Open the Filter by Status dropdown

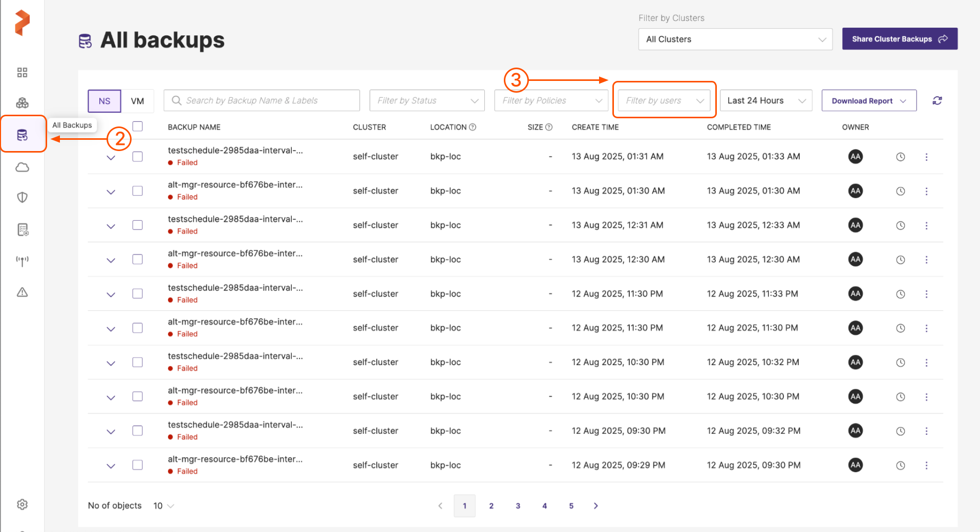(x=427, y=101)
